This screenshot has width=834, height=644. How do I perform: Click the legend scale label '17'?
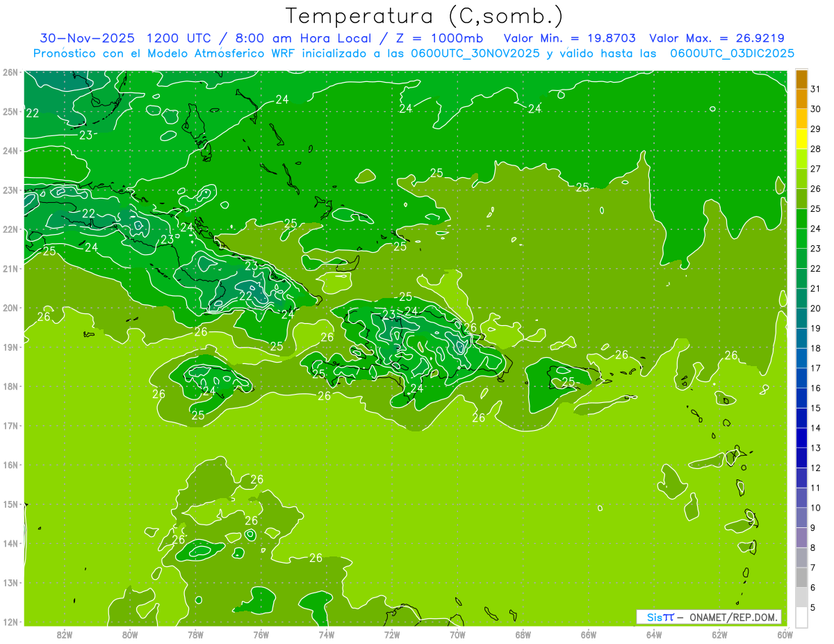pyautogui.click(x=815, y=368)
